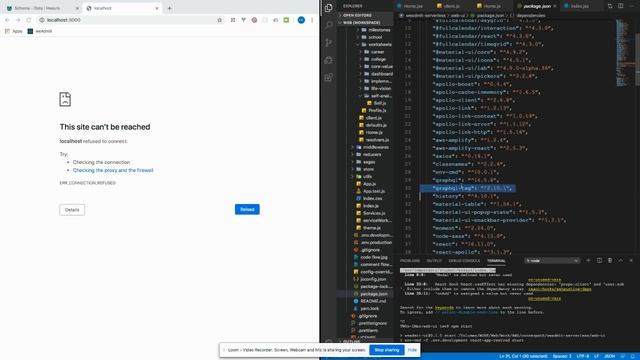Expand the middlewares folder

coord(371,147)
